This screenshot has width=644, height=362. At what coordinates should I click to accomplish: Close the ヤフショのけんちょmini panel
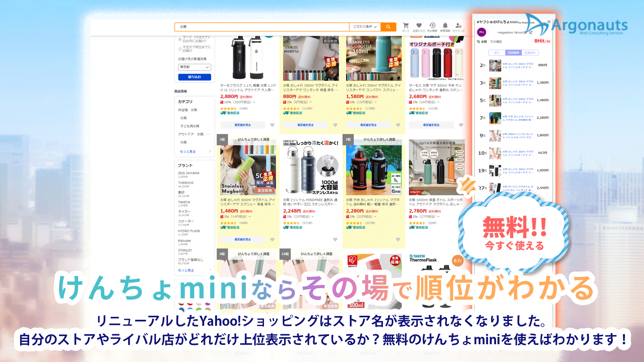click(x=549, y=22)
